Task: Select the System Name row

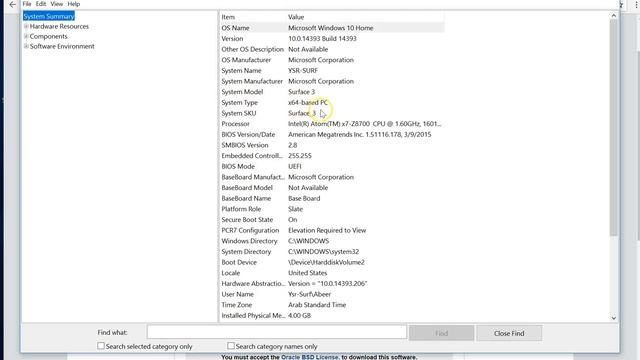Action: pyautogui.click(x=332, y=70)
